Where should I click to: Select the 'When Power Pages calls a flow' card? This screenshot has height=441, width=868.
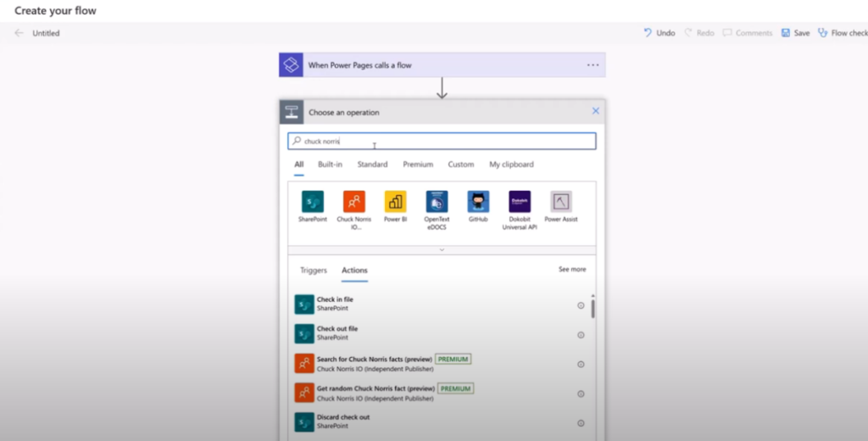pos(442,64)
